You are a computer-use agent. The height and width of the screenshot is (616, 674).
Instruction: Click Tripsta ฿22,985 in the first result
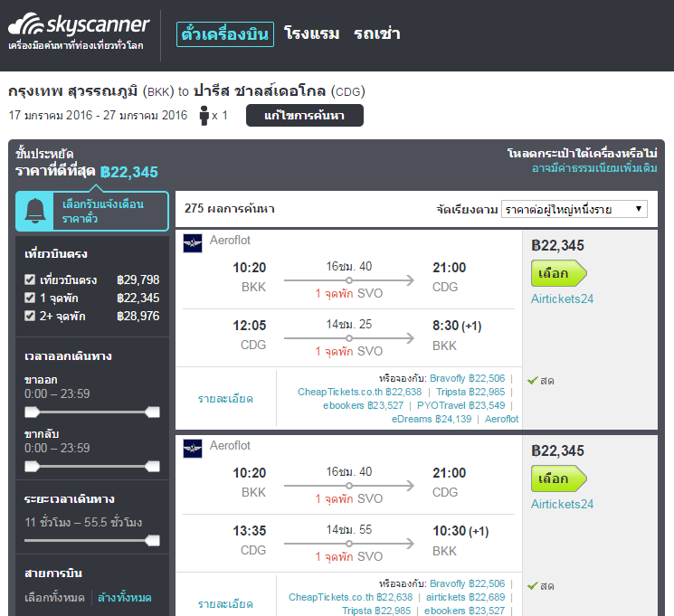coord(470,392)
